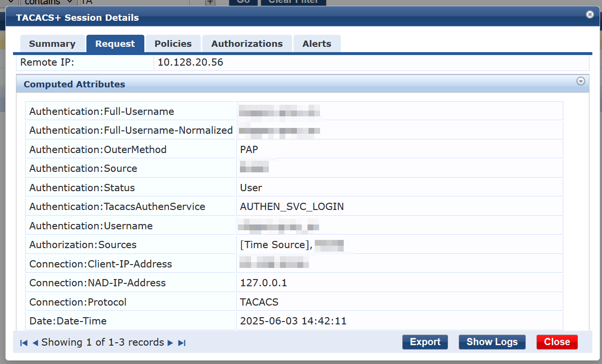Dismiss the dialog using the X icon

click(590, 14)
